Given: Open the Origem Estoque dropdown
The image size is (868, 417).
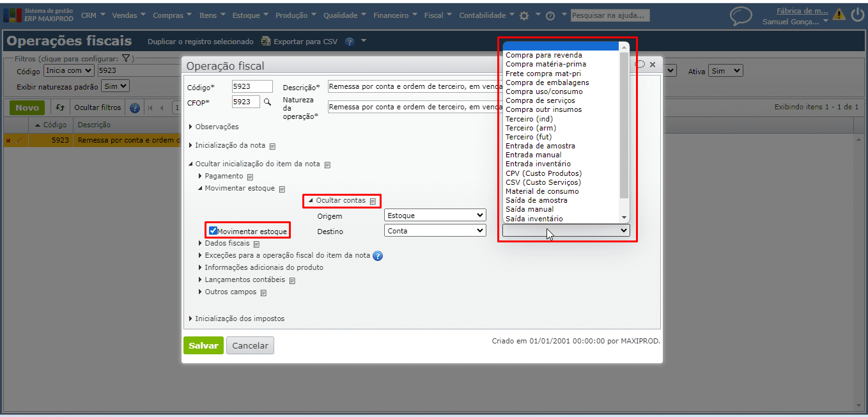Looking at the screenshot, I should [435, 216].
